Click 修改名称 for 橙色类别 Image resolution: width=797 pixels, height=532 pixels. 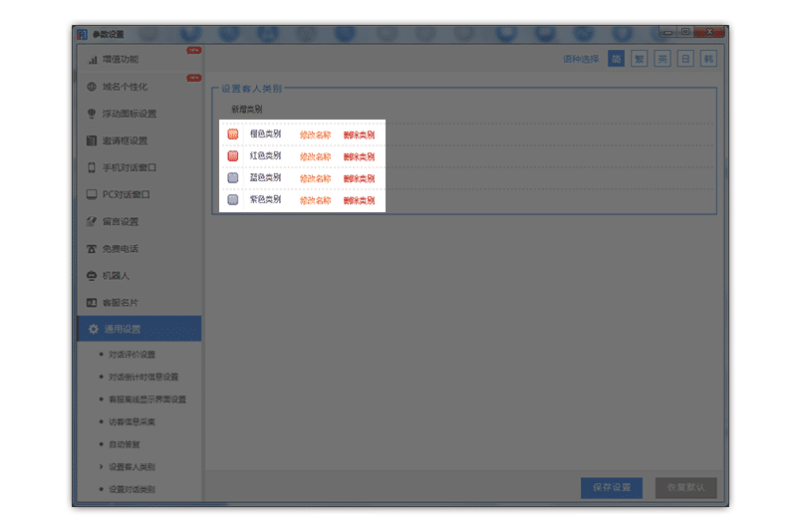pyautogui.click(x=315, y=134)
